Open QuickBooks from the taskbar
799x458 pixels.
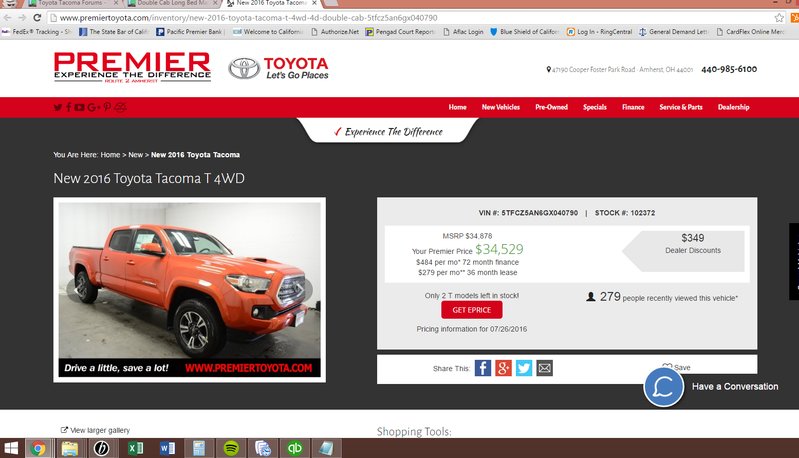point(295,448)
